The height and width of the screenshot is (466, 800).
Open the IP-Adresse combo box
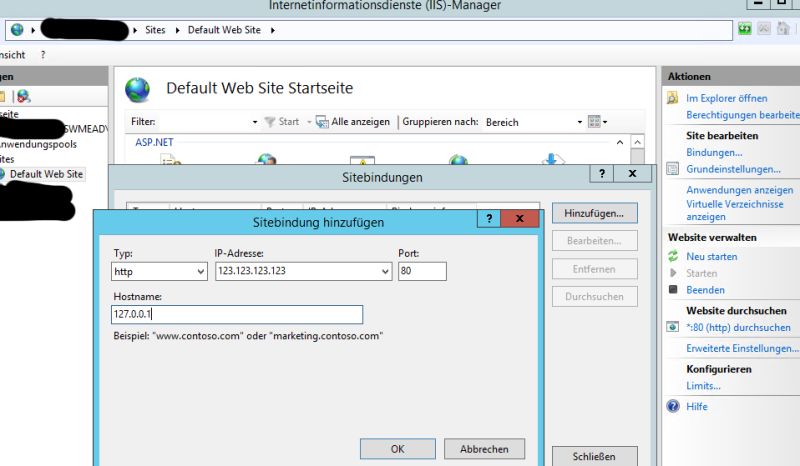303,271
